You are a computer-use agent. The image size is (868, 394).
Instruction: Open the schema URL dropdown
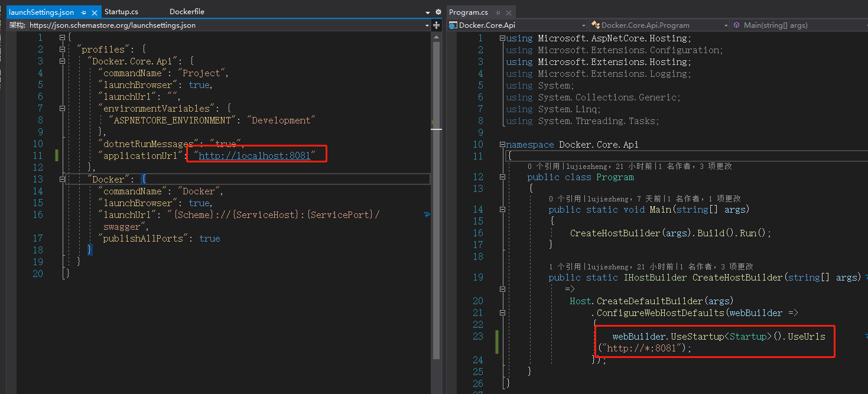pos(428,25)
